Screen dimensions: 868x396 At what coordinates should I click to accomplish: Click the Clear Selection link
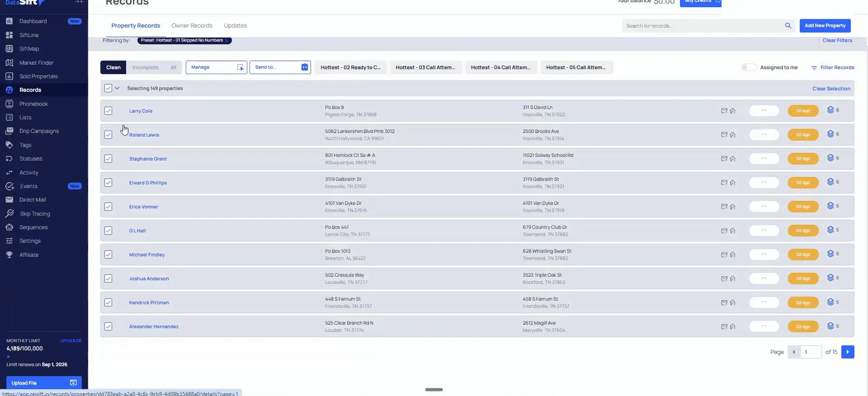[x=831, y=89]
